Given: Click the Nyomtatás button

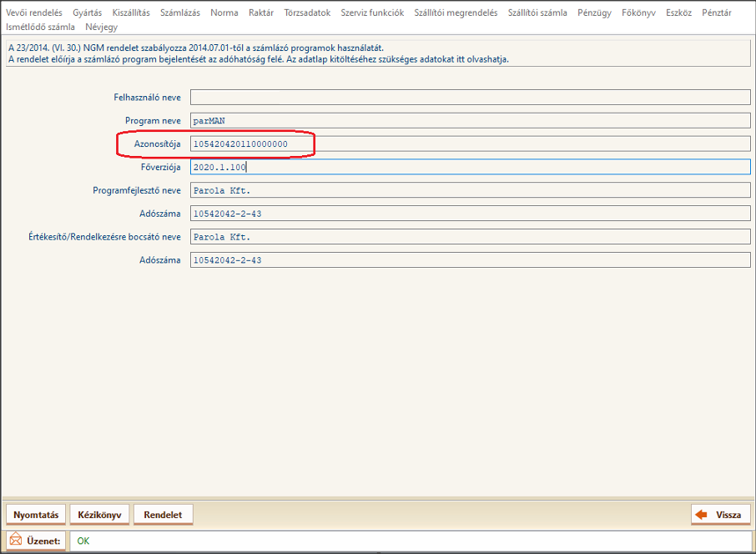Looking at the screenshot, I should pyautogui.click(x=36, y=515).
